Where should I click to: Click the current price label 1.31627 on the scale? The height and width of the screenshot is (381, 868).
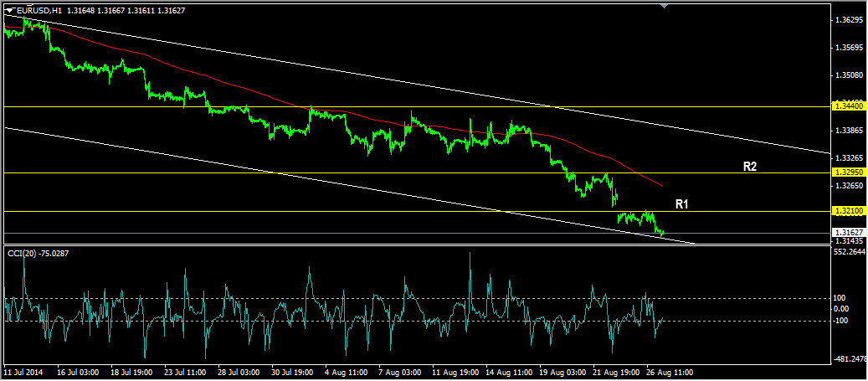[x=850, y=233]
